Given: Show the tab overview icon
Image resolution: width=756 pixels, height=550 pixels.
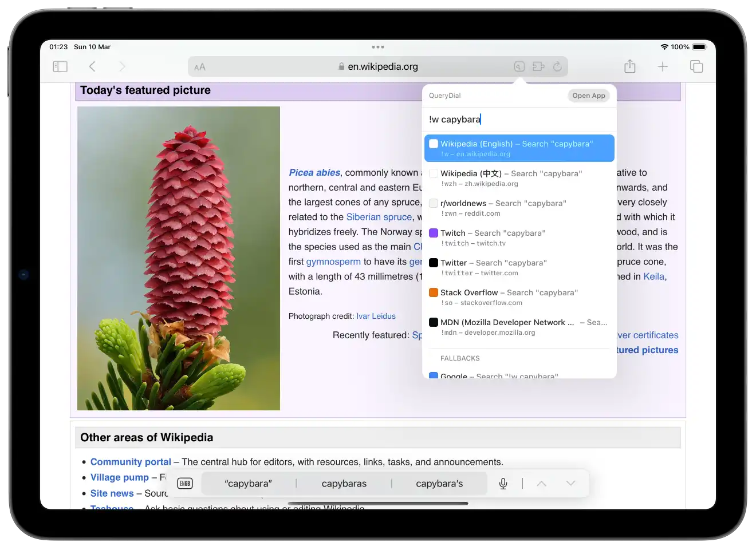Looking at the screenshot, I should tap(696, 67).
